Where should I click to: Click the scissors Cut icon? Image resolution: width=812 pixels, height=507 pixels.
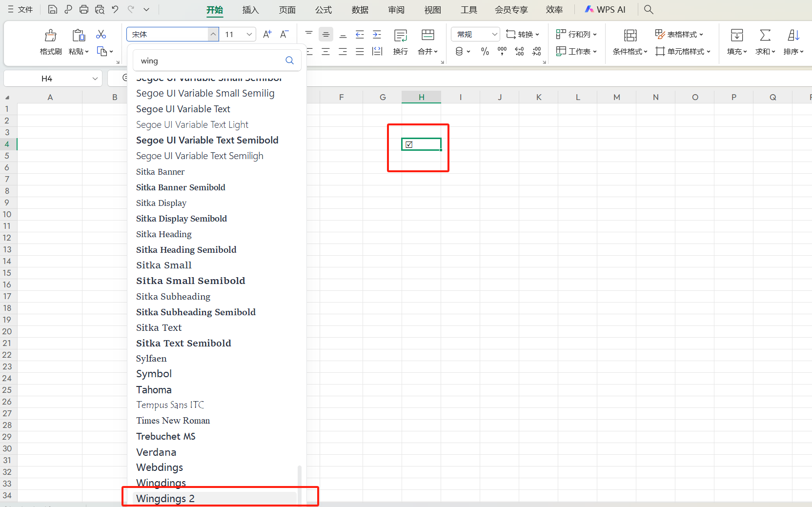[101, 34]
